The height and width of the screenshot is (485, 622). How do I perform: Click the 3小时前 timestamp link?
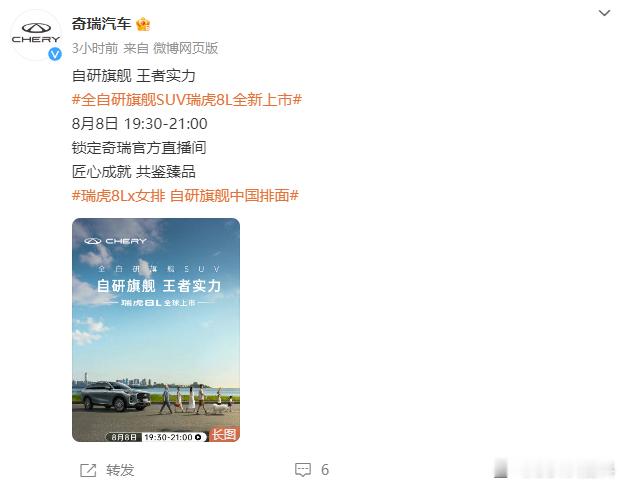[x=95, y=48]
